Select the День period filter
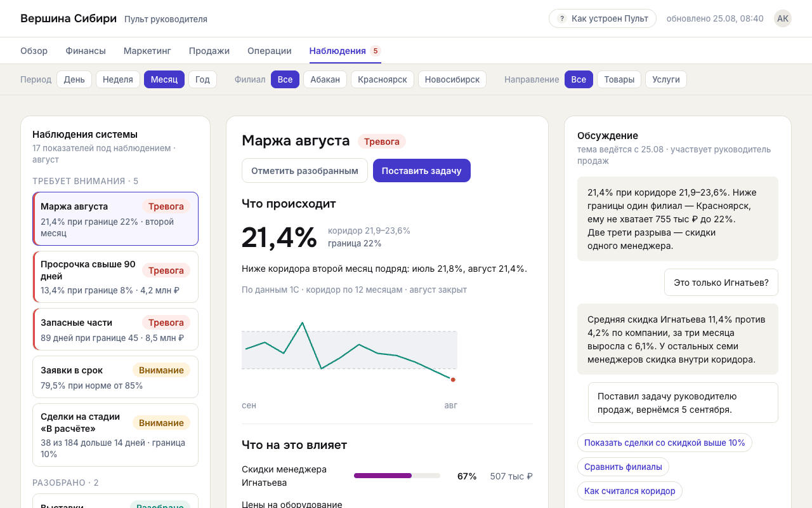This screenshot has width=812, height=508. click(x=74, y=79)
